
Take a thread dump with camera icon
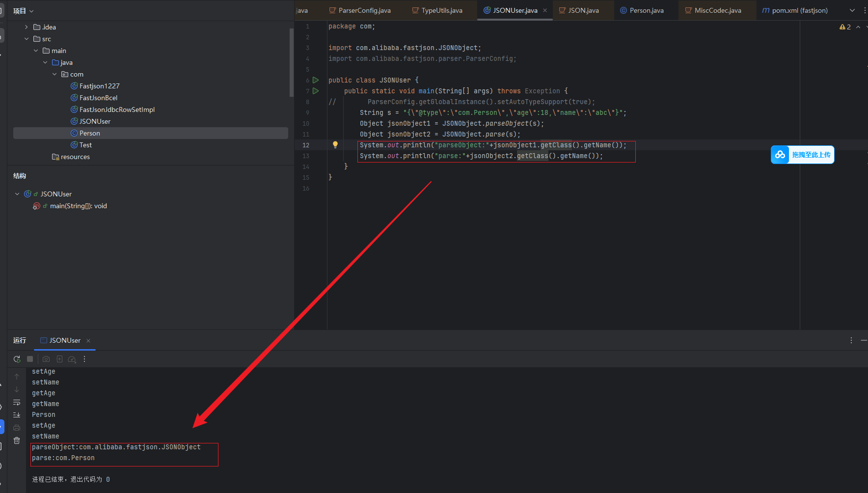46,359
